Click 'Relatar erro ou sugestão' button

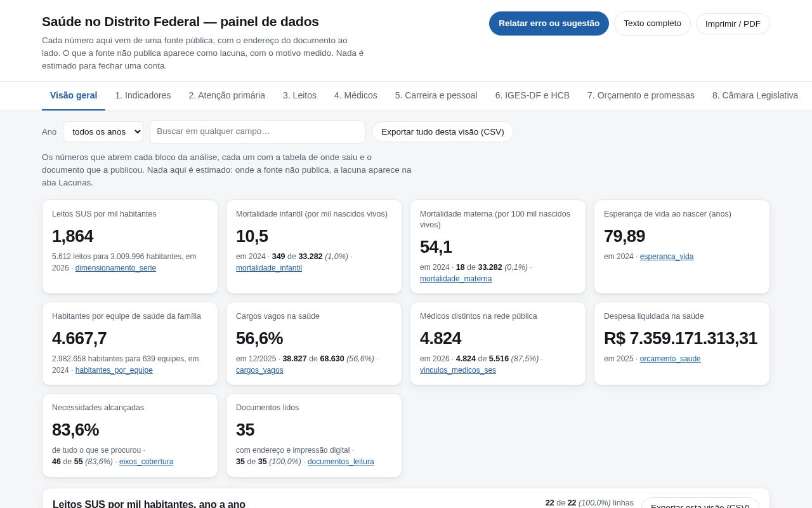[549, 23]
